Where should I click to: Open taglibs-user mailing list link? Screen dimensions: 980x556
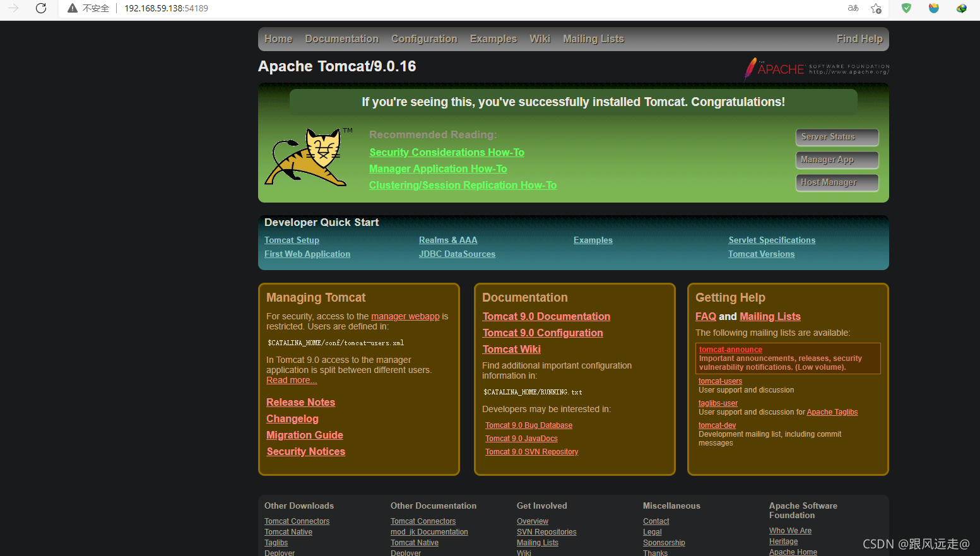[718, 403]
